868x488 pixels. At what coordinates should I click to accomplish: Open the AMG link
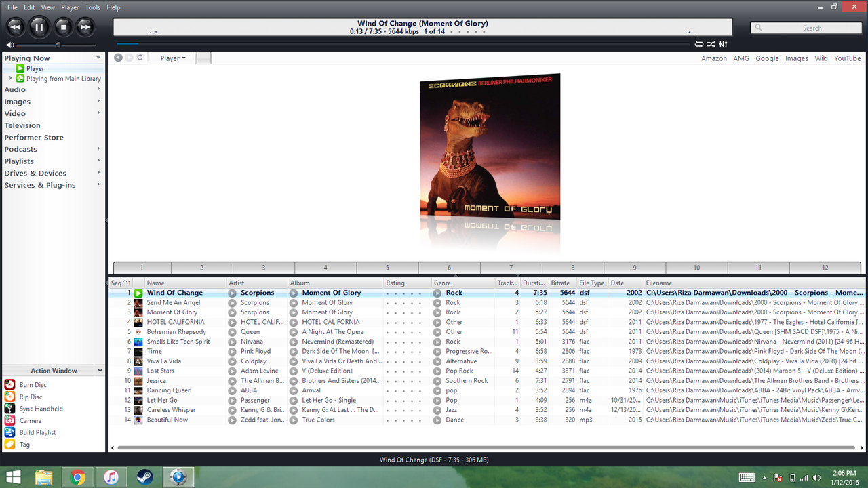point(741,58)
